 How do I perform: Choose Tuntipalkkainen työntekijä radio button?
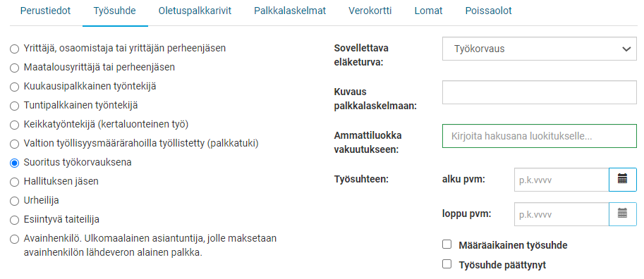14,106
